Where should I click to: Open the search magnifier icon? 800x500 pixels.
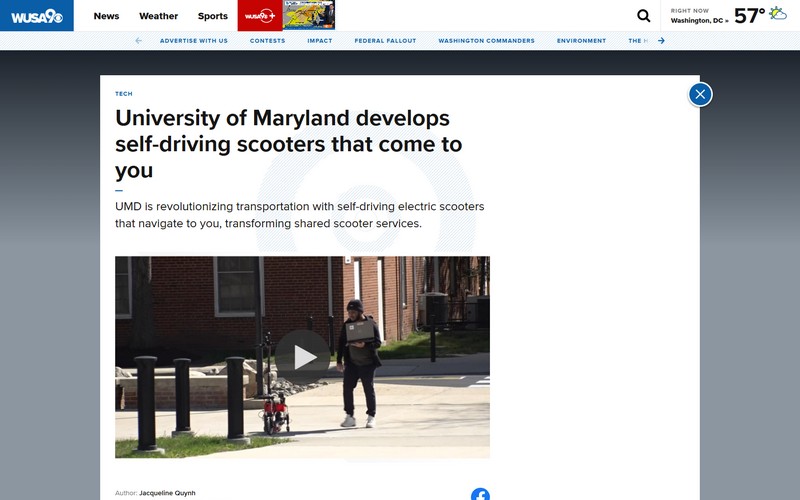(643, 16)
